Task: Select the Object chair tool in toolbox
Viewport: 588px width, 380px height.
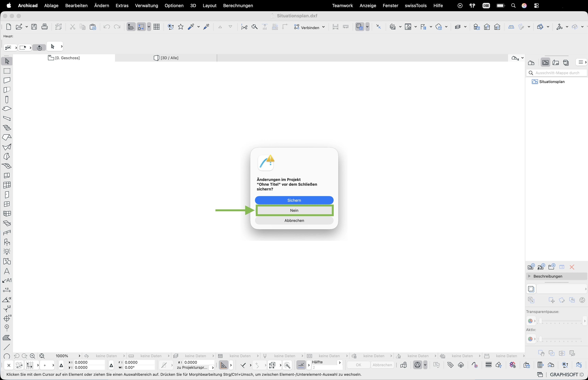Action: pyautogui.click(x=7, y=242)
